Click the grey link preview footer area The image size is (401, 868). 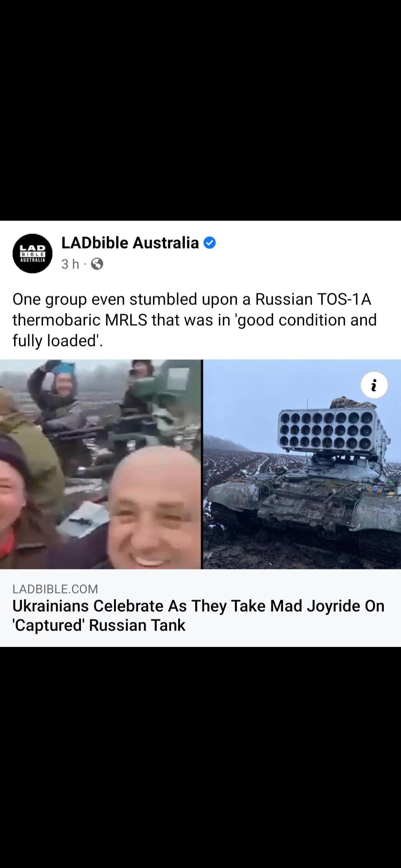pos(200,608)
